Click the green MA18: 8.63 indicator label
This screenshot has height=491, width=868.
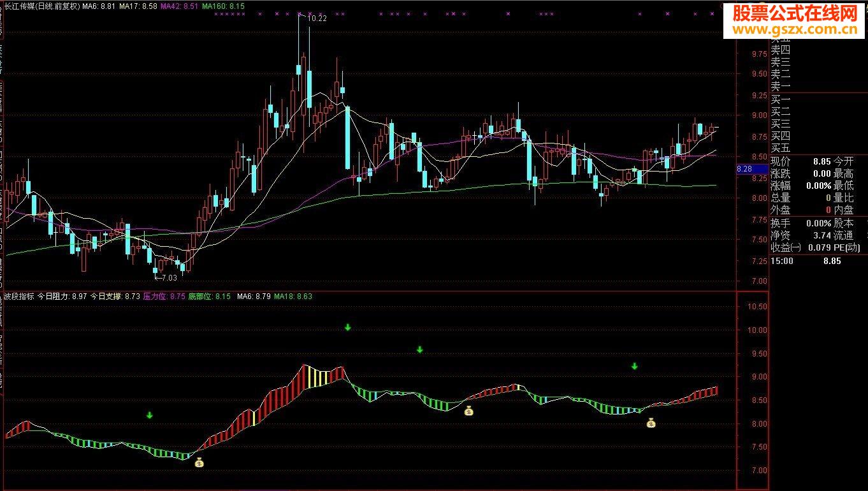click(293, 297)
